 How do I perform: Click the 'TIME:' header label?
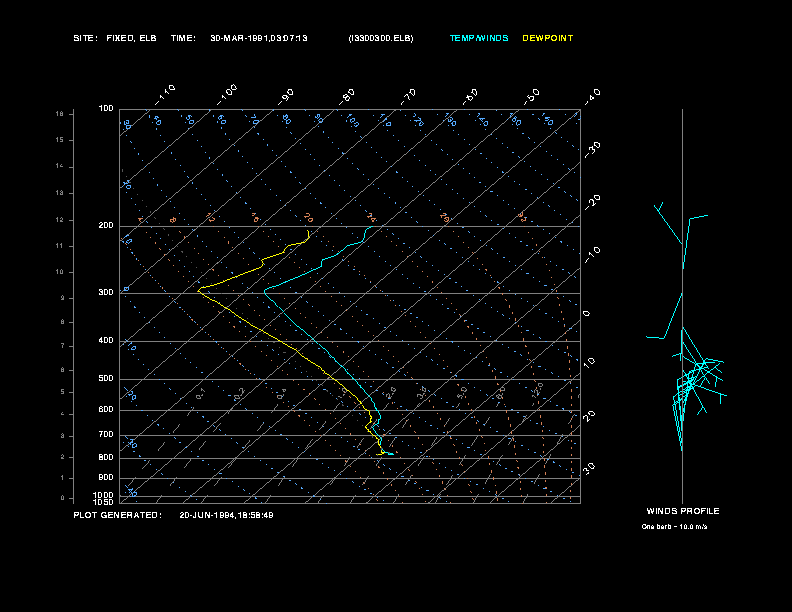[183, 38]
